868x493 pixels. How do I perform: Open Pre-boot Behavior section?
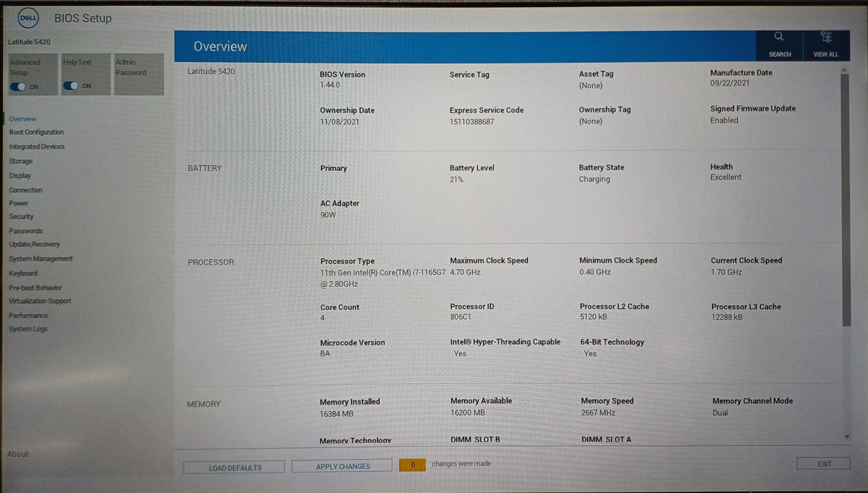coord(35,287)
